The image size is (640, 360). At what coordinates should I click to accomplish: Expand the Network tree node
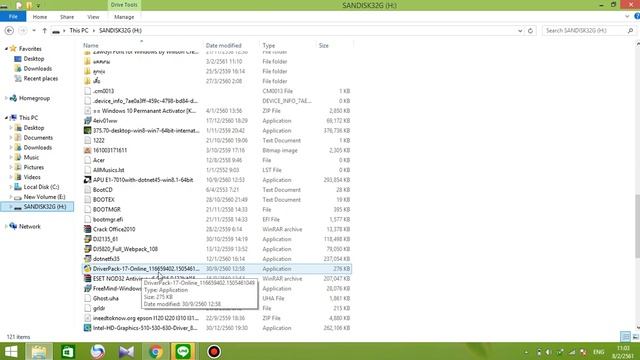[x=6, y=227]
